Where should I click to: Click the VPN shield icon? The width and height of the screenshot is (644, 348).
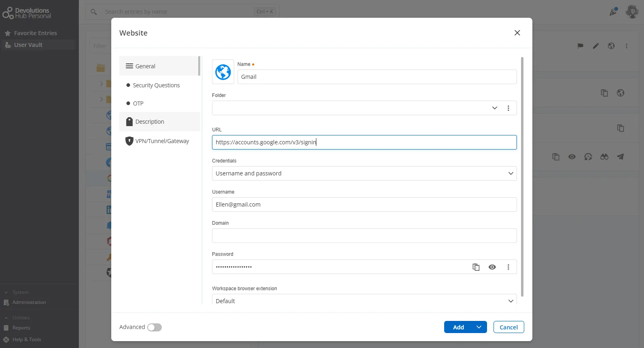click(129, 141)
